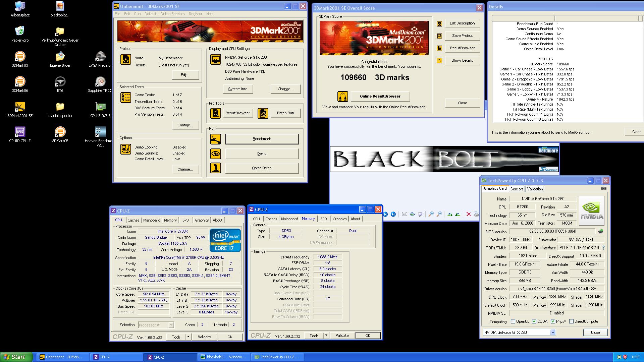The image size is (644, 362).
Task: Switch to TechPowerUp GPU-Z taskbar item
Action: click(x=277, y=357)
